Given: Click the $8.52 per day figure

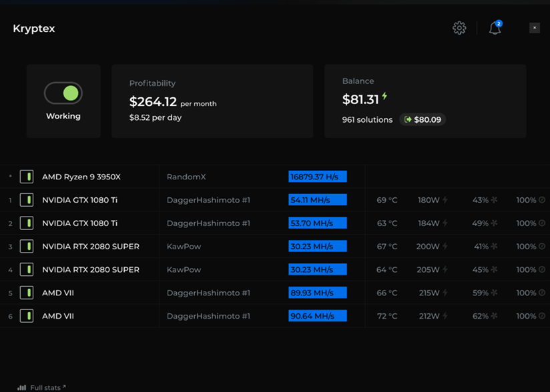Looking at the screenshot, I should (x=156, y=118).
